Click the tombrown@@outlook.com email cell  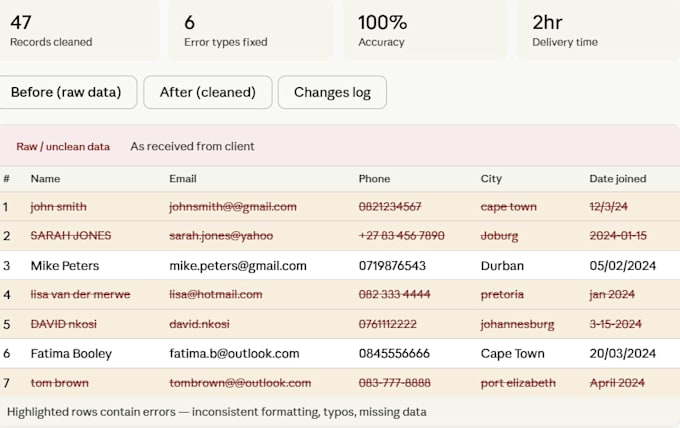point(240,383)
